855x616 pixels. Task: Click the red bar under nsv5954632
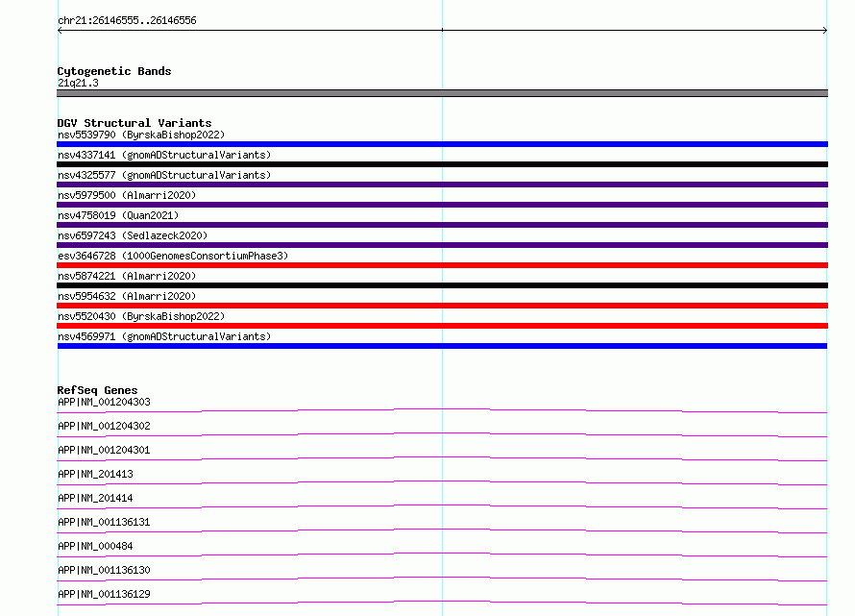pos(442,306)
